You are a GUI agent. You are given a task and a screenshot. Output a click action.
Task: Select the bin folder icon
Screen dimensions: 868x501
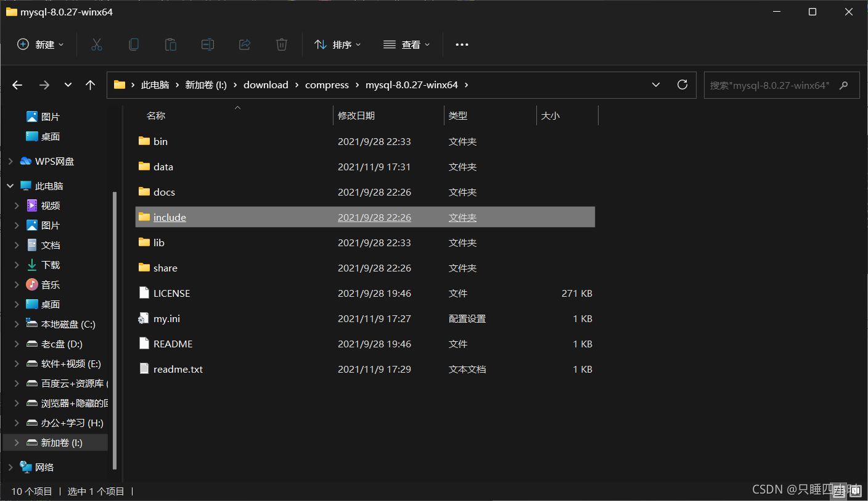(144, 141)
